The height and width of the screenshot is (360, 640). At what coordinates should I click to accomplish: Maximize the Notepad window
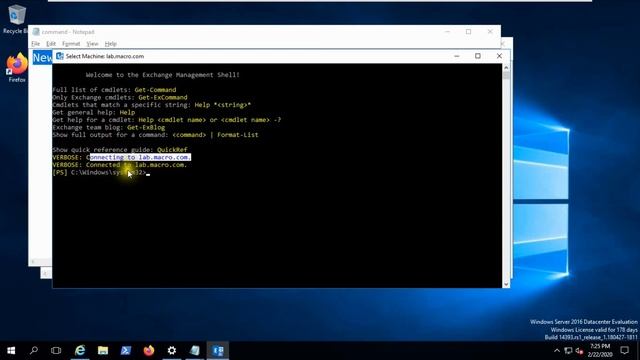click(469, 31)
